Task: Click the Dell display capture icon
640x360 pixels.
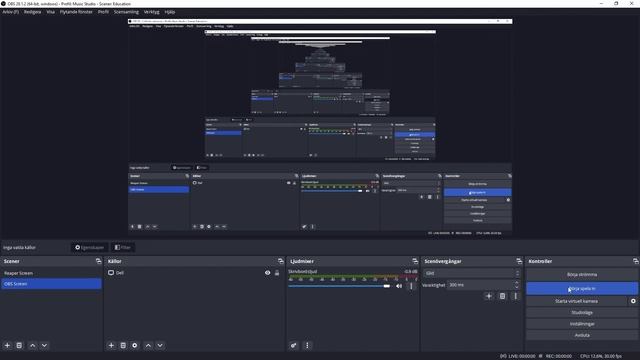Action: coord(111,273)
